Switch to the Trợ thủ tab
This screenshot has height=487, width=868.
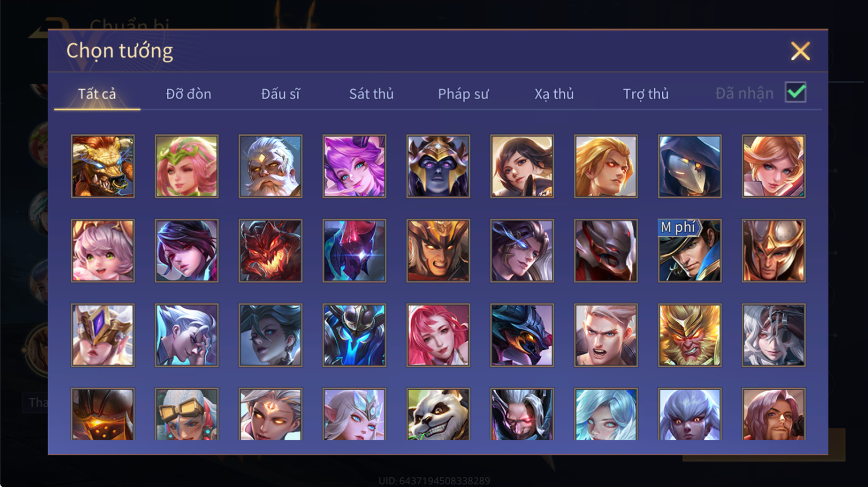646,94
